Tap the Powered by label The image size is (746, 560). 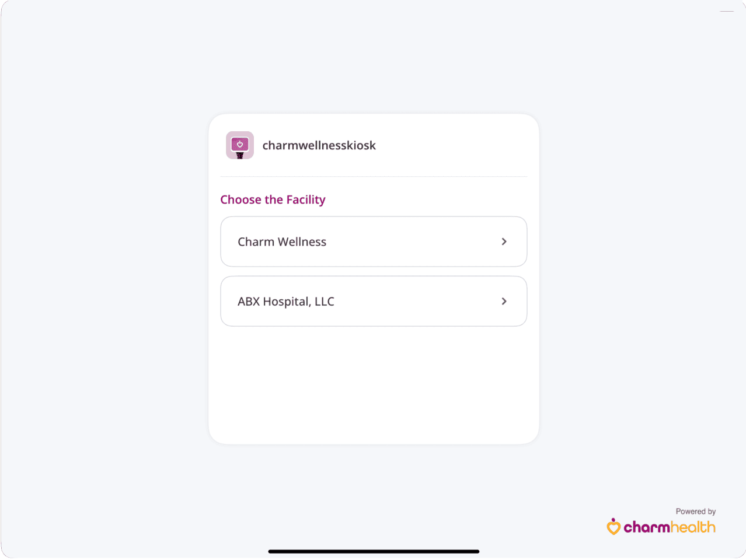695,511
